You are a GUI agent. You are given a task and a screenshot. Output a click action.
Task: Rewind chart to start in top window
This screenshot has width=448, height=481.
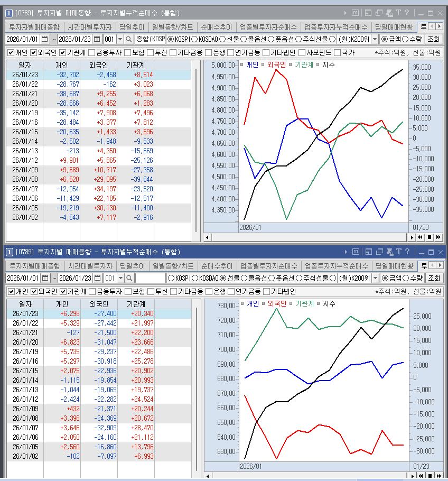pos(421,237)
